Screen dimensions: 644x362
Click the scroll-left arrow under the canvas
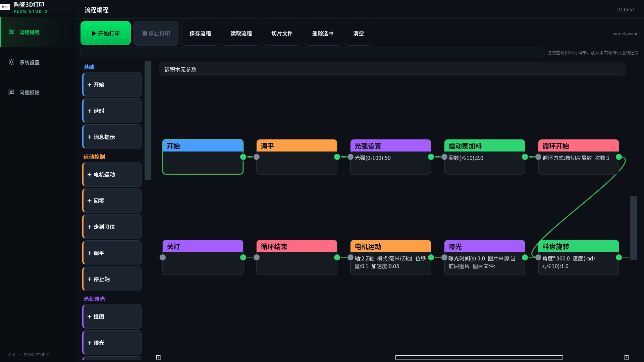tap(158, 357)
